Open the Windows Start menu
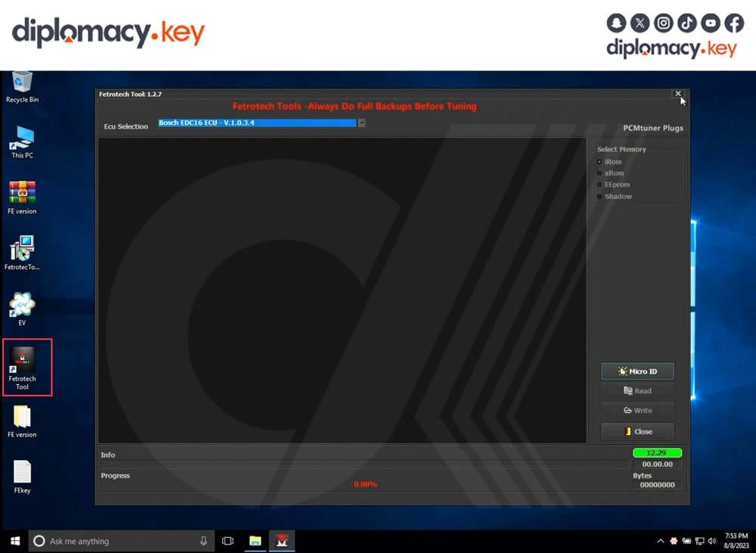756x553 pixels. [14, 541]
